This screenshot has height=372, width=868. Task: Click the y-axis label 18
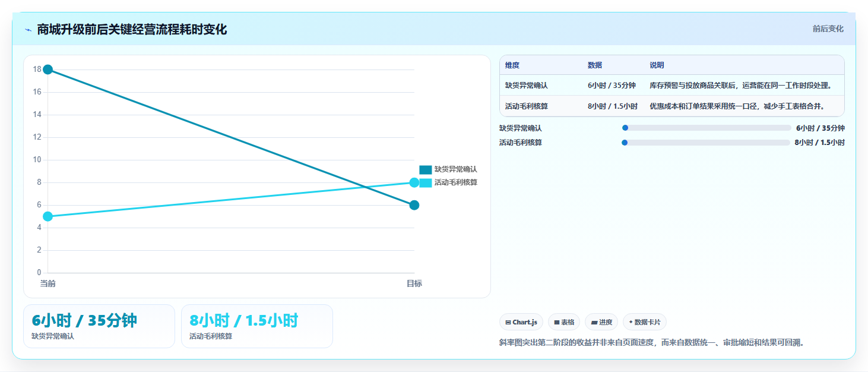(37, 70)
